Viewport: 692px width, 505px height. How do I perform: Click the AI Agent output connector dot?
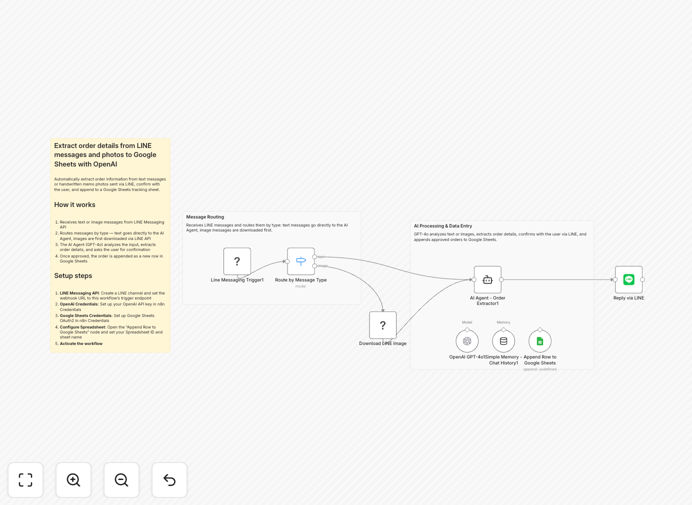tap(501, 279)
